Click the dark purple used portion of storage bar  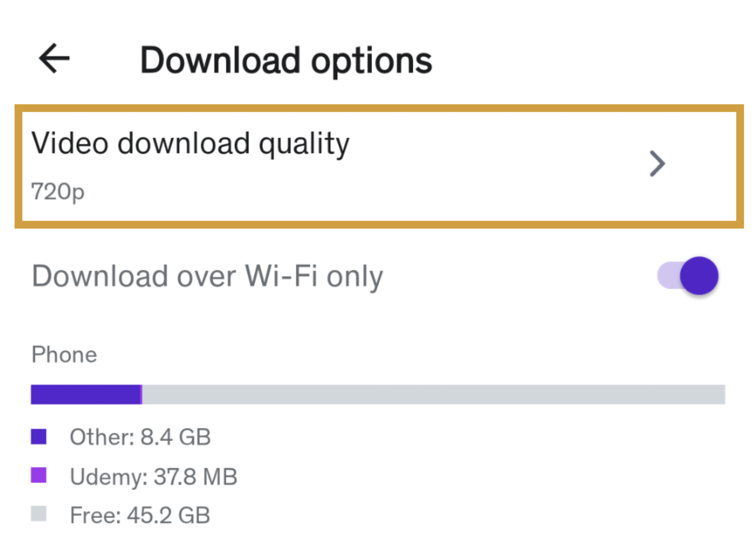click(86, 394)
